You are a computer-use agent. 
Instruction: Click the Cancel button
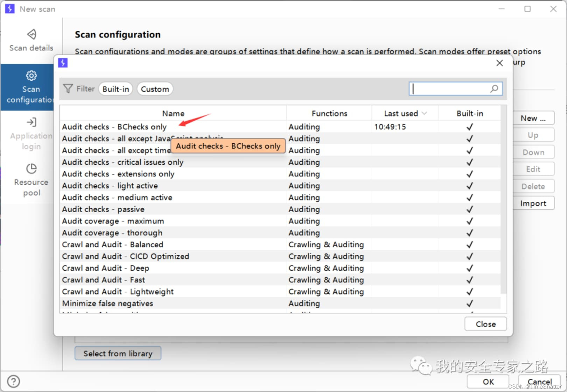click(x=539, y=382)
